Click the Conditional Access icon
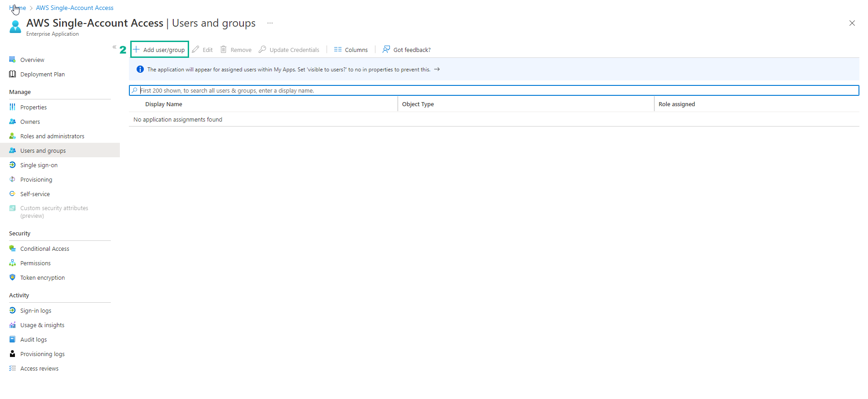 tap(12, 249)
